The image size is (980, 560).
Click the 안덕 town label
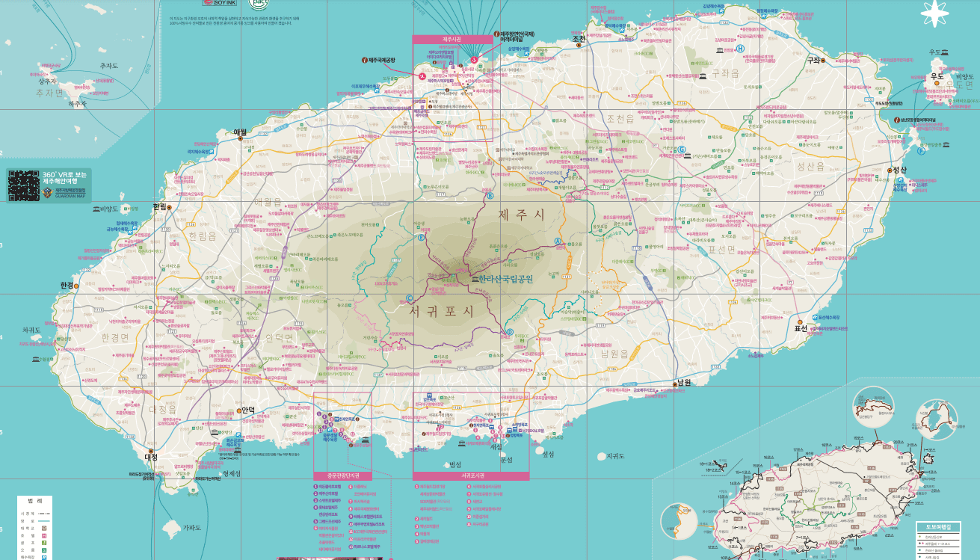[x=248, y=410]
